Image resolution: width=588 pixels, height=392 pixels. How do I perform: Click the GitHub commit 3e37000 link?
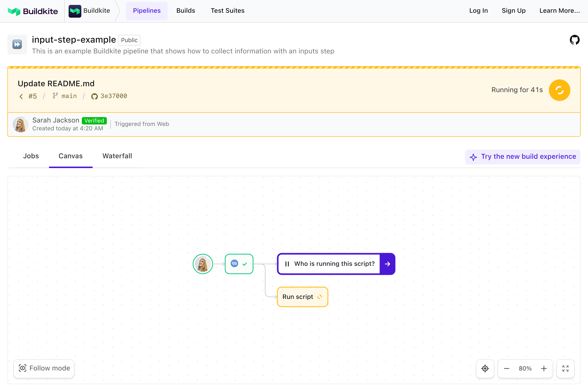pyautogui.click(x=109, y=96)
